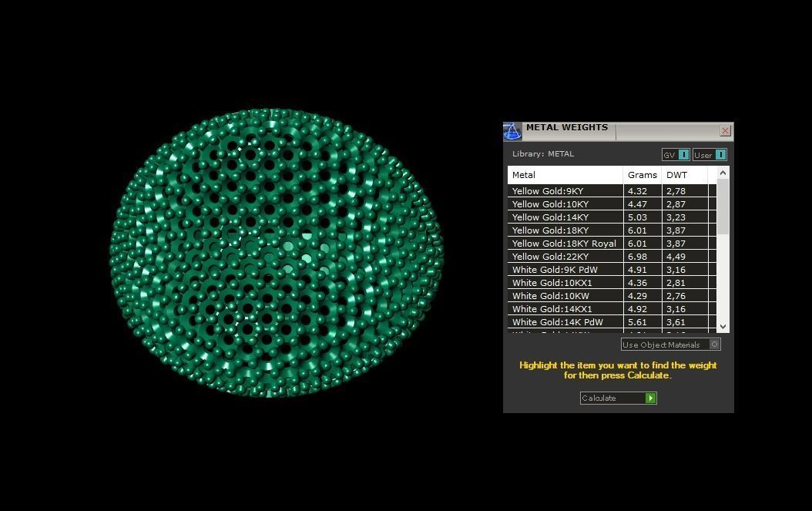Click the 2,76 DWT value
The width and height of the screenshot is (812, 511).
tap(676, 297)
